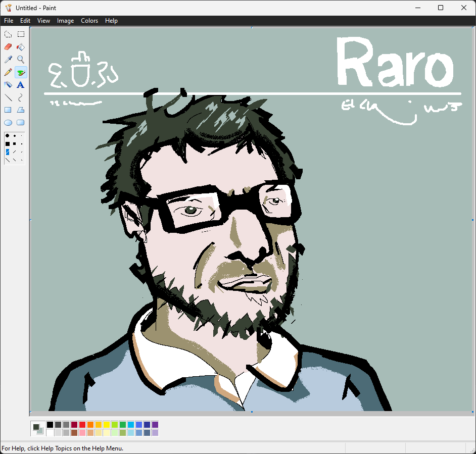Select the Free-Form Select tool

8,34
